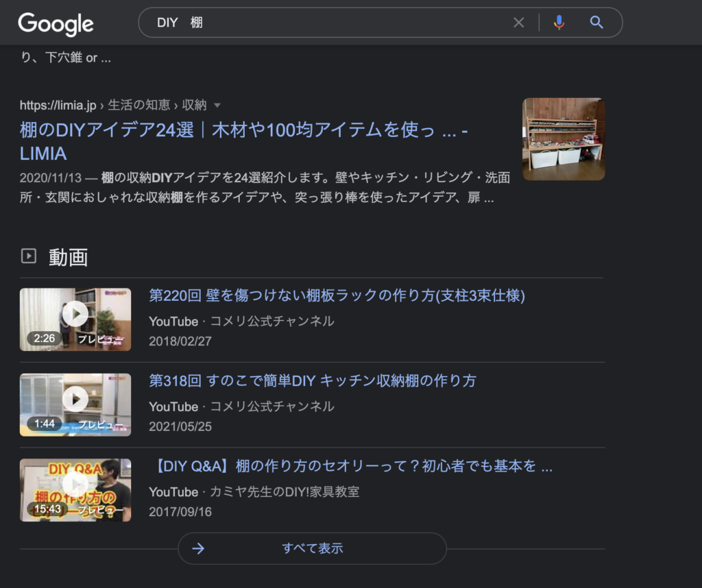
Task: Open 第220回 壁を傷つけない棚板ラック video link
Action: (x=337, y=295)
